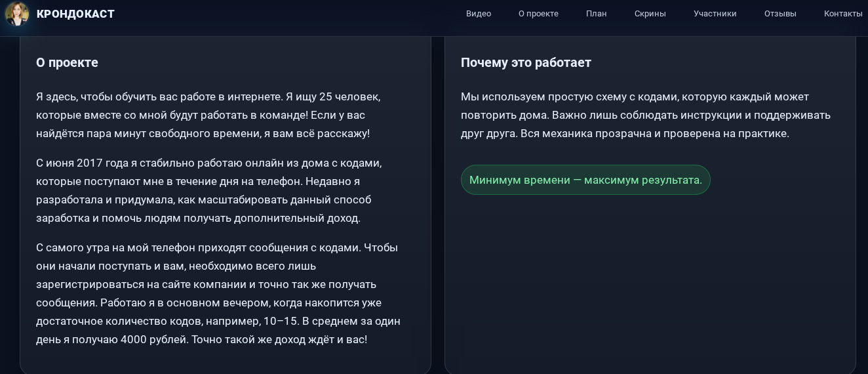
Task: Navigate to the Участники section link
Action: coord(715,14)
